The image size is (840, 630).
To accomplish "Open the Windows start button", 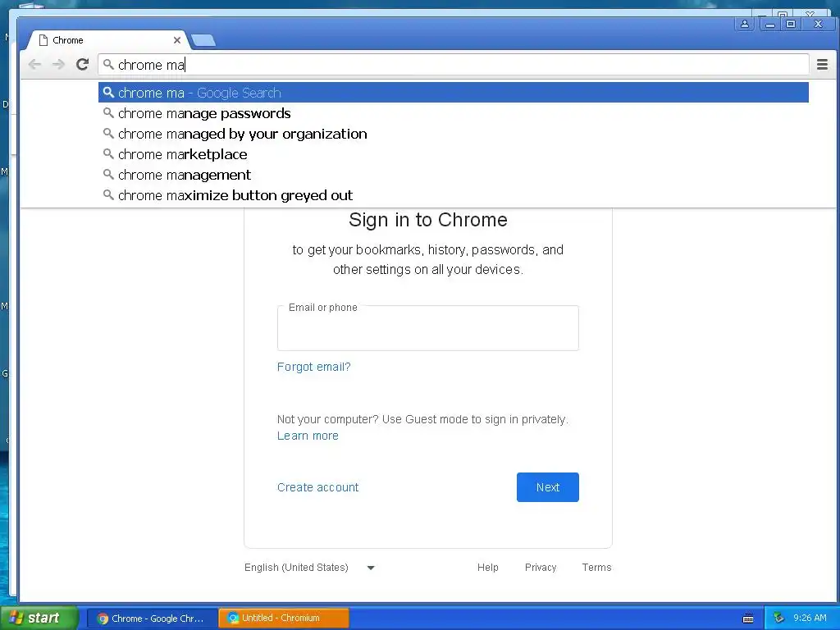I will click(39, 618).
